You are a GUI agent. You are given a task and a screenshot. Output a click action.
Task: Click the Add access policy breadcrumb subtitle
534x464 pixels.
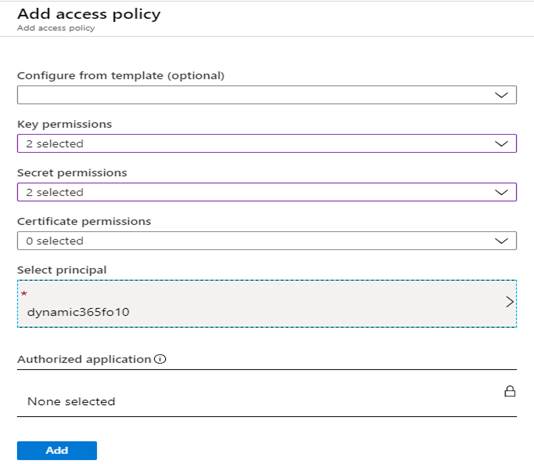(x=56, y=28)
